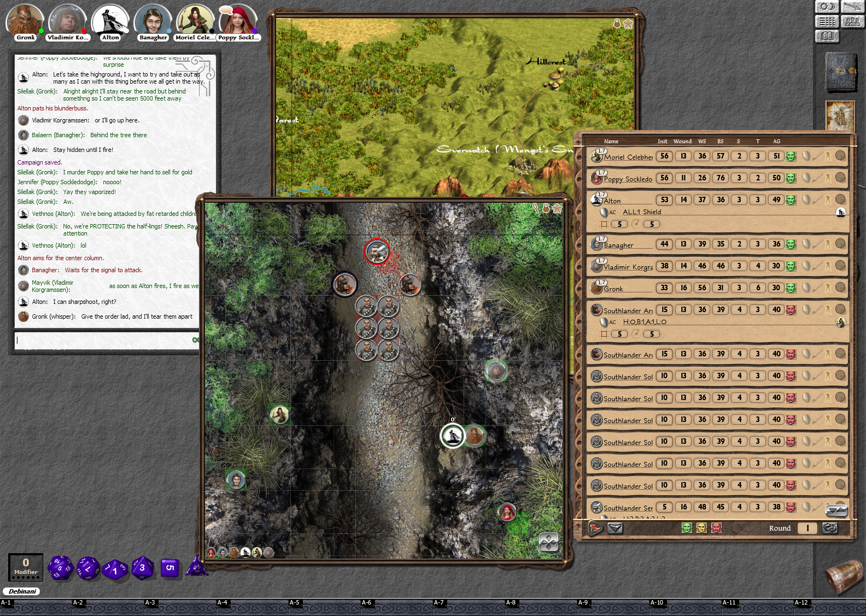Click the green friendly face filter
Screen dimensions: 866x616
pyautogui.click(x=687, y=528)
